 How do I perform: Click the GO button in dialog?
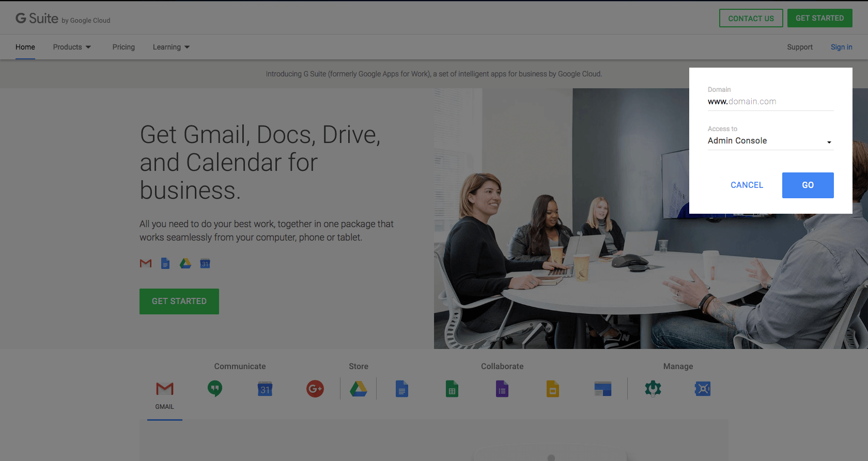(808, 185)
